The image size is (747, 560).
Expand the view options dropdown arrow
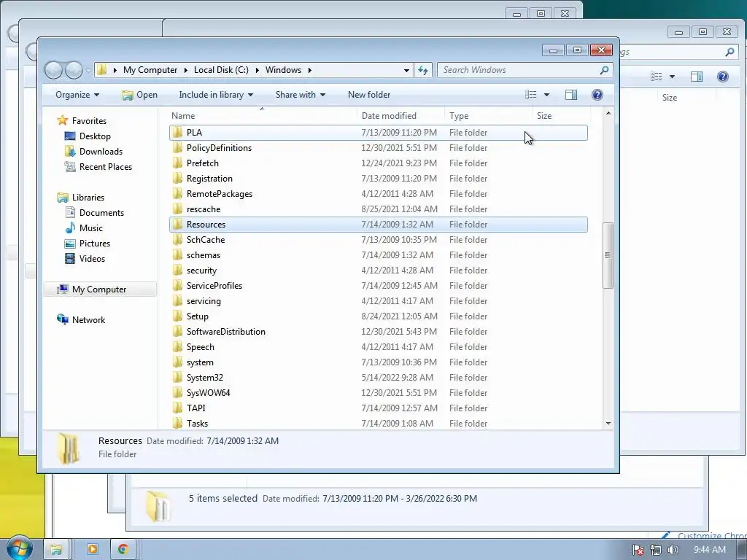point(547,95)
